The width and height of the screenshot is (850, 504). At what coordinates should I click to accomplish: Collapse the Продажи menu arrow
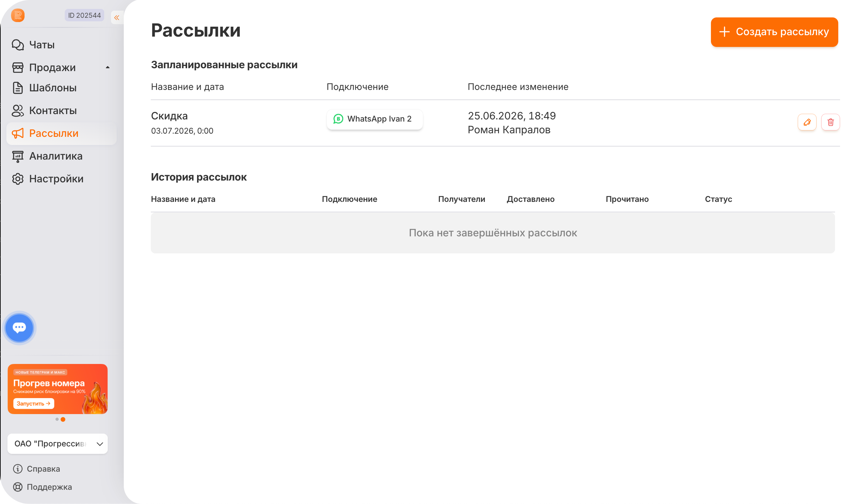107,68
